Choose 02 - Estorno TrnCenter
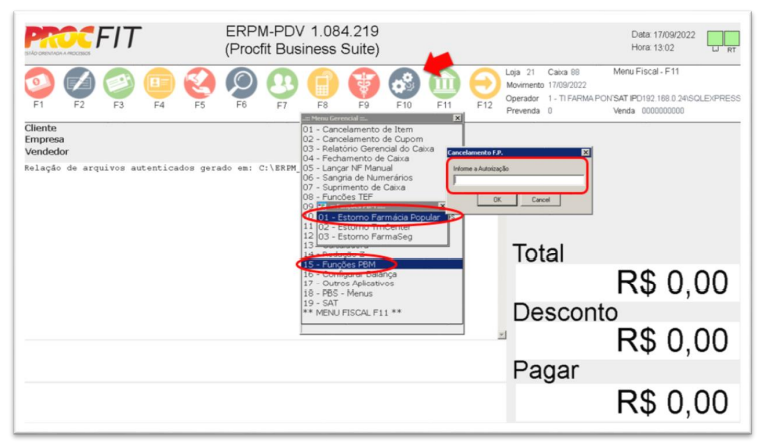Screen dimensions: 765x447 [364, 227]
